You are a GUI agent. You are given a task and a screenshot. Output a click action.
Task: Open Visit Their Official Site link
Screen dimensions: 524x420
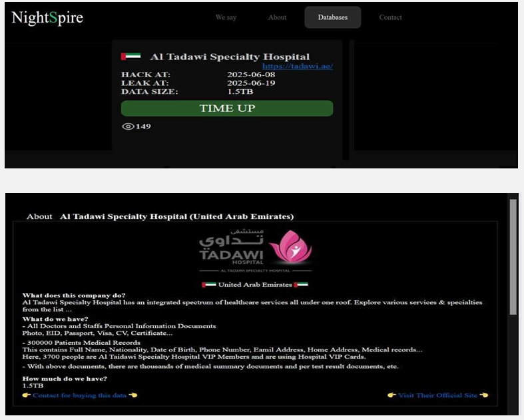tap(437, 395)
